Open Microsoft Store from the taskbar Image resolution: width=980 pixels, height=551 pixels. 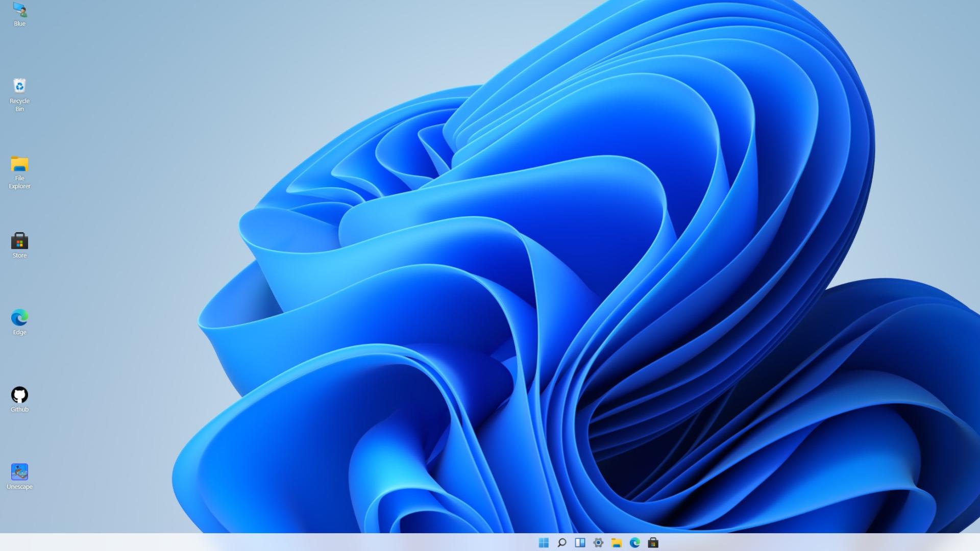coord(653,542)
